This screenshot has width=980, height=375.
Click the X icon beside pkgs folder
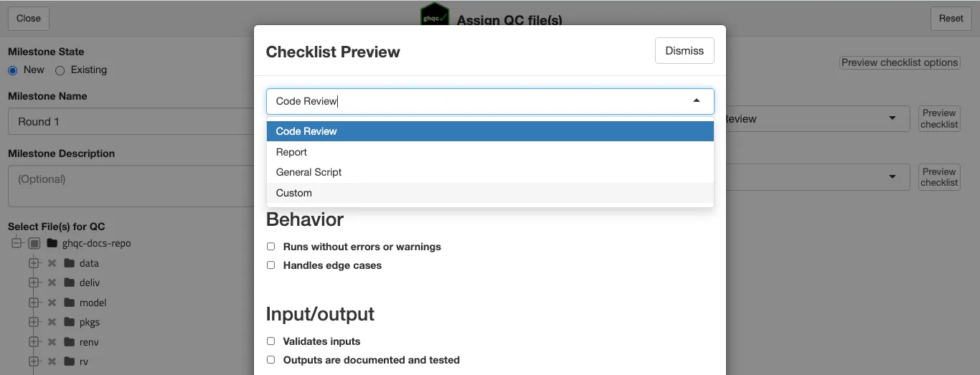(x=52, y=322)
